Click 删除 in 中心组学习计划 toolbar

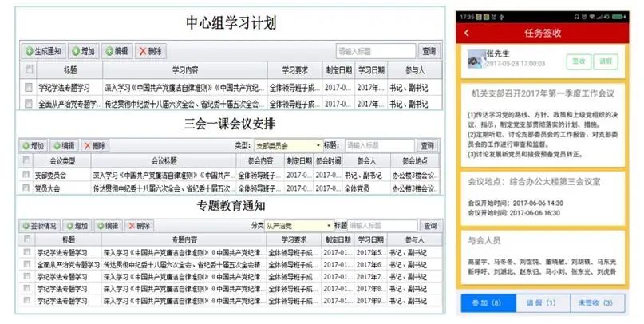[150, 51]
